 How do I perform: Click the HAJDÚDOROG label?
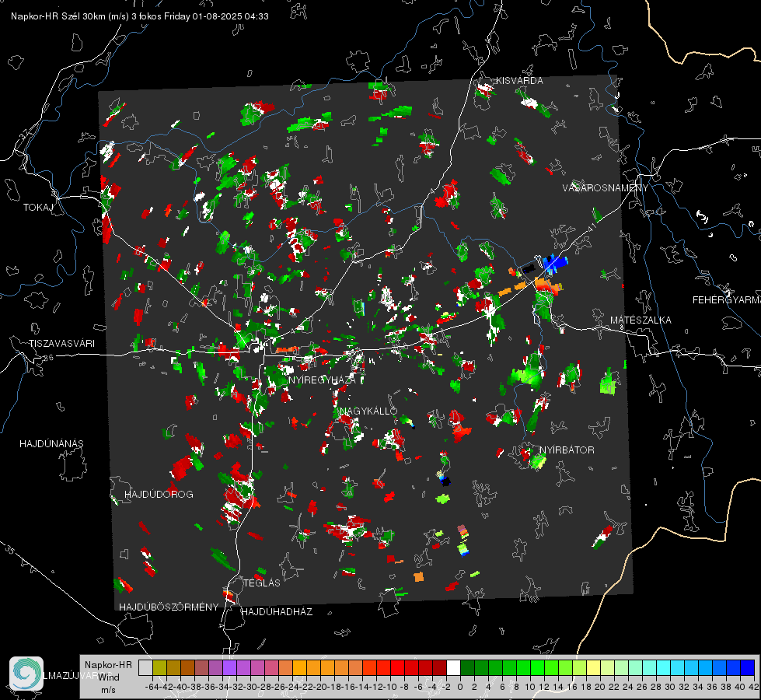[x=159, y=495]
